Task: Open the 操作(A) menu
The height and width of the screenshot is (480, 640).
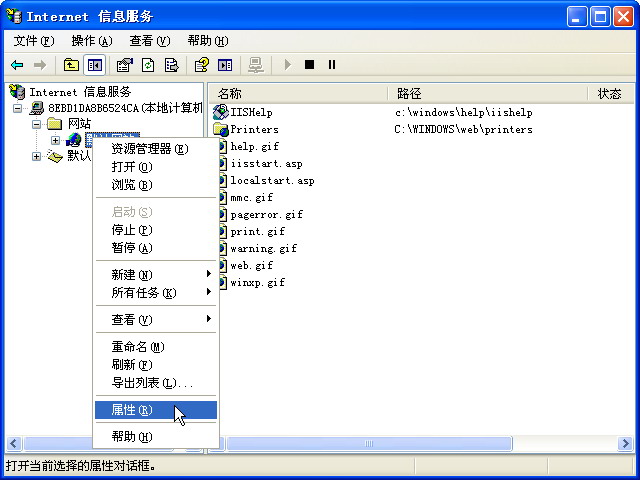Action: pos(92,41)
